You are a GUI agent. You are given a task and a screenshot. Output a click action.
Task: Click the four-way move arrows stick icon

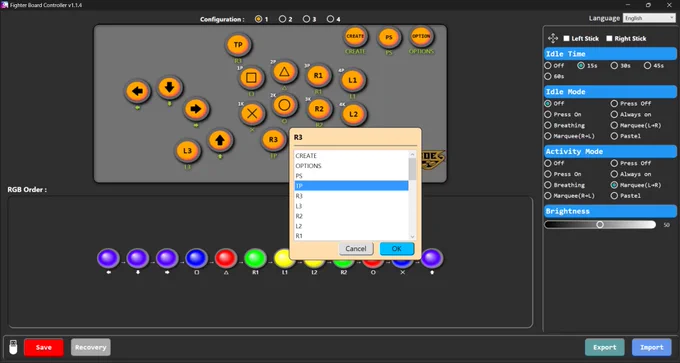[553, 38]
